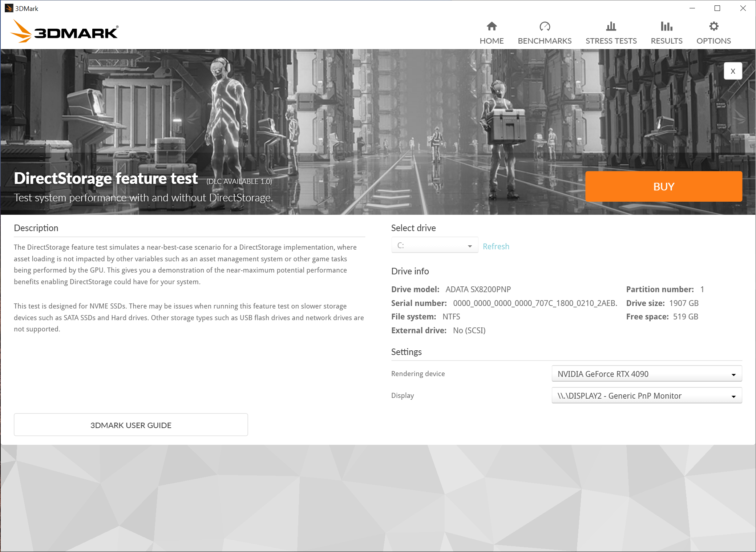Viewport: 756px width, 552px height.
Task: Open the Display monitor dropdown
Action: tap(646, 396)
